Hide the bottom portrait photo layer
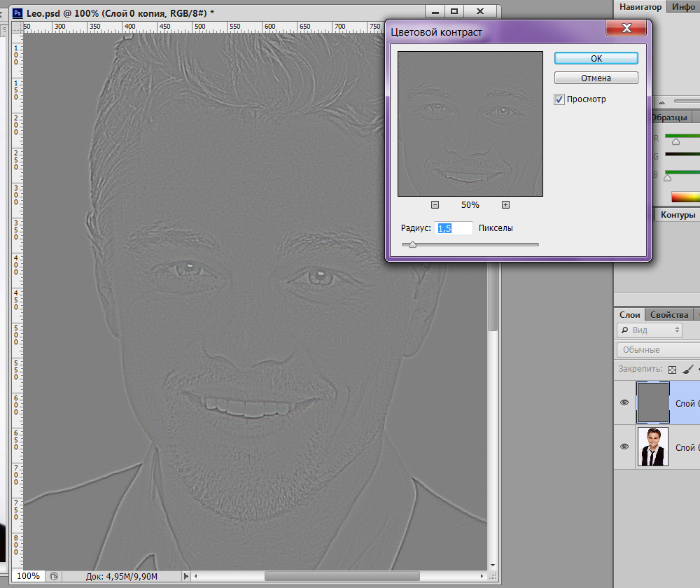 point(624,447)
